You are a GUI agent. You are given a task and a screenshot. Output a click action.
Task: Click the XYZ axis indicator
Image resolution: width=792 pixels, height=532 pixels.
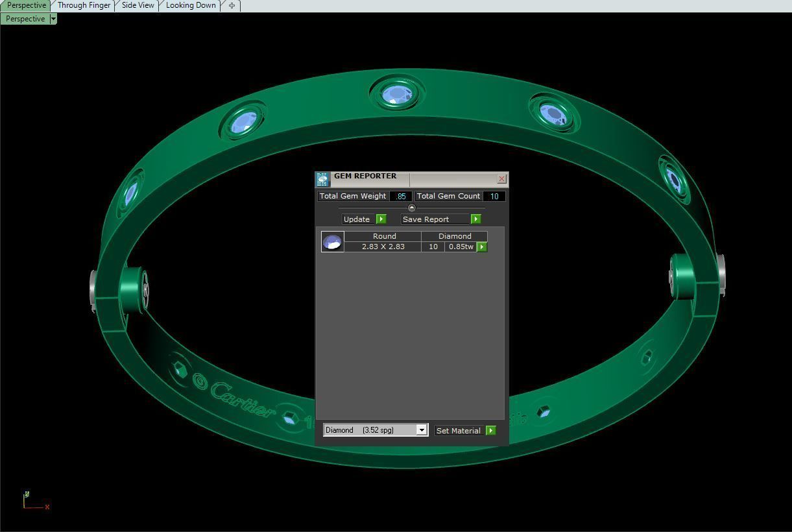(36, 500)
